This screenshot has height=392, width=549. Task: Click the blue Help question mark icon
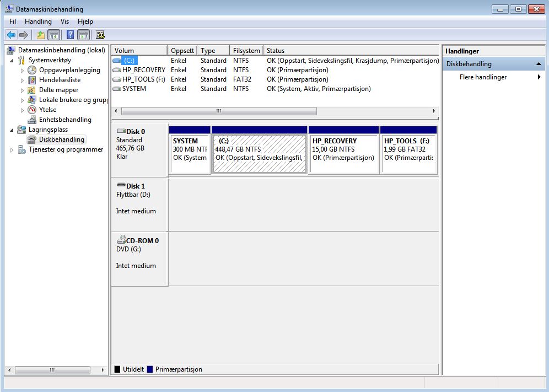pos(70,35)
